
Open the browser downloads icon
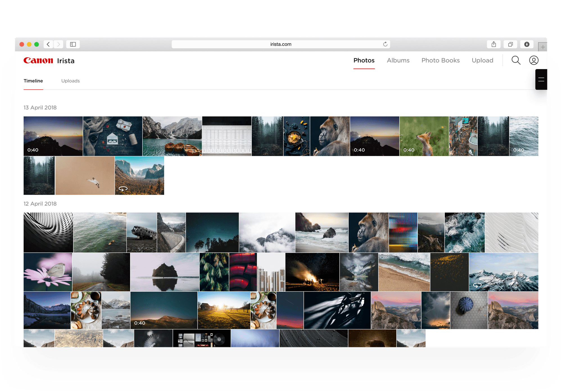[527, 44]
